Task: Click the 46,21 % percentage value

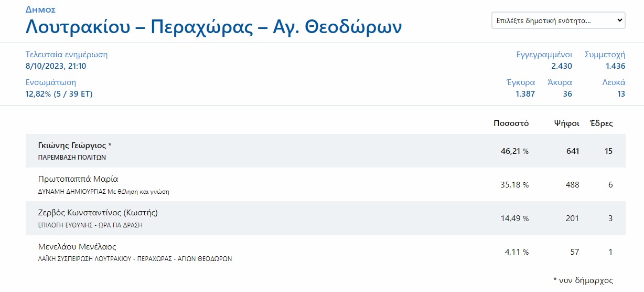Action: click(514, 151)
